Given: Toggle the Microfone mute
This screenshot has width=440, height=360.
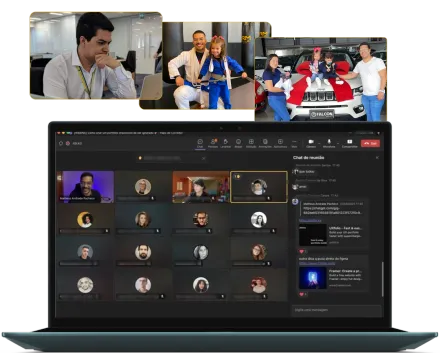Looking at the screenshot, I should [x=329, y=143].
